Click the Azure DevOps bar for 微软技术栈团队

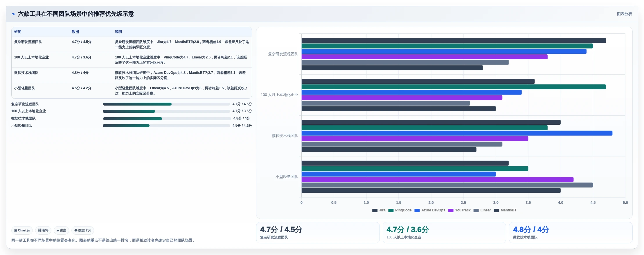point(457,133)
